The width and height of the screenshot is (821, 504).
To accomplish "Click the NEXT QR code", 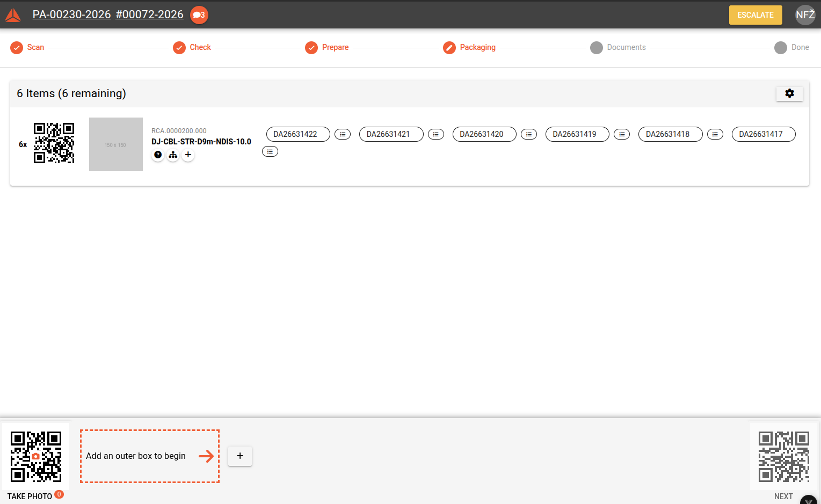I will click(x=783, y=456).
